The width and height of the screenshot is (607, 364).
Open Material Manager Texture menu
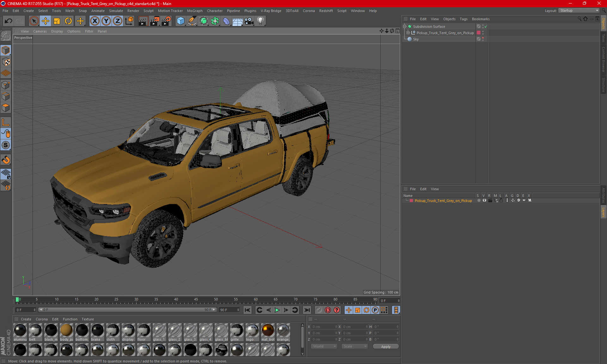click(x=88, y=319)
